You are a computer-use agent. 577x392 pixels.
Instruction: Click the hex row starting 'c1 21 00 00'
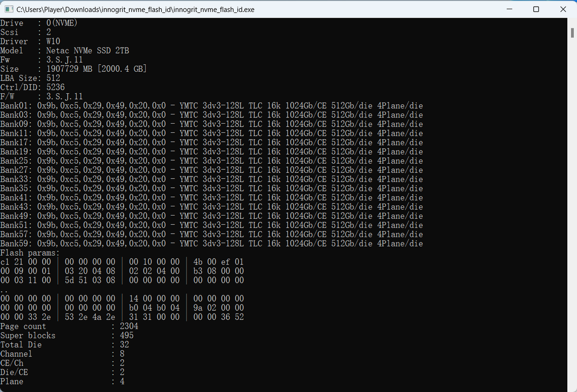pos(122,262)
